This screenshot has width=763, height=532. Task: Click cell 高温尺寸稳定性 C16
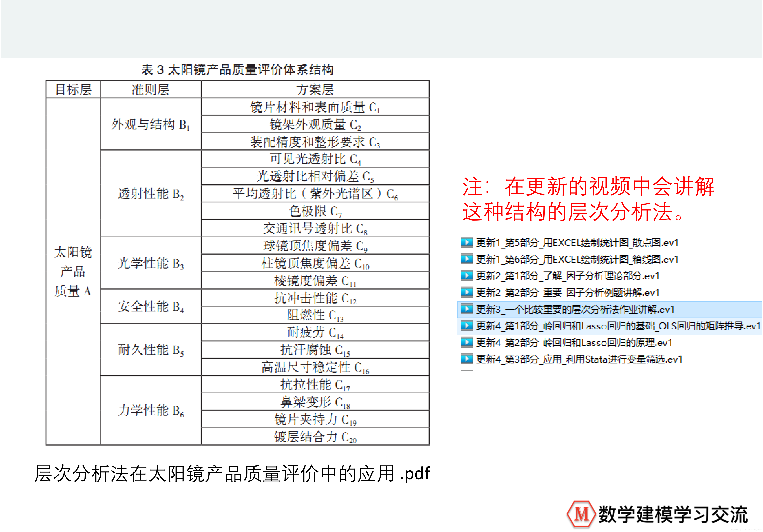(315, 367)
